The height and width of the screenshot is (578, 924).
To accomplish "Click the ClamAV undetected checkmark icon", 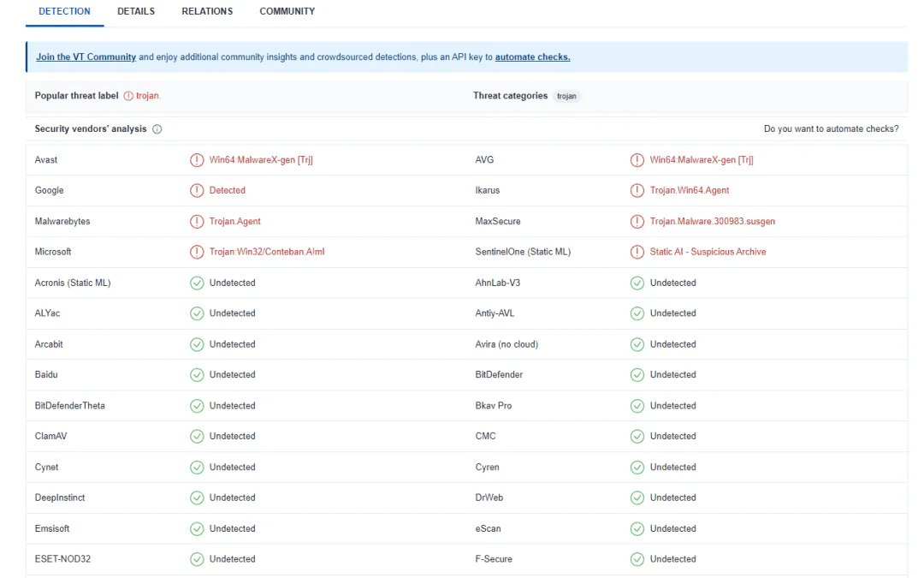I will (x=197, y=437).
